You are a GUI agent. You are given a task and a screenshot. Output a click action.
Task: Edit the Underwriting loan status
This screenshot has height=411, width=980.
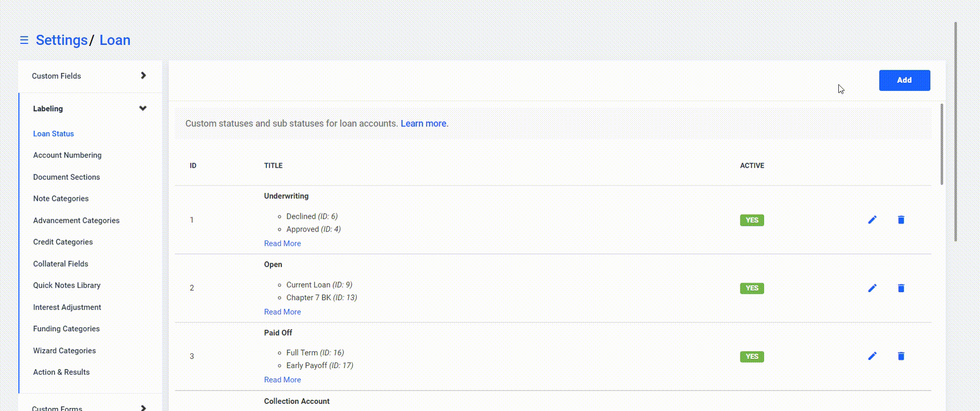[x=872, y=220]
